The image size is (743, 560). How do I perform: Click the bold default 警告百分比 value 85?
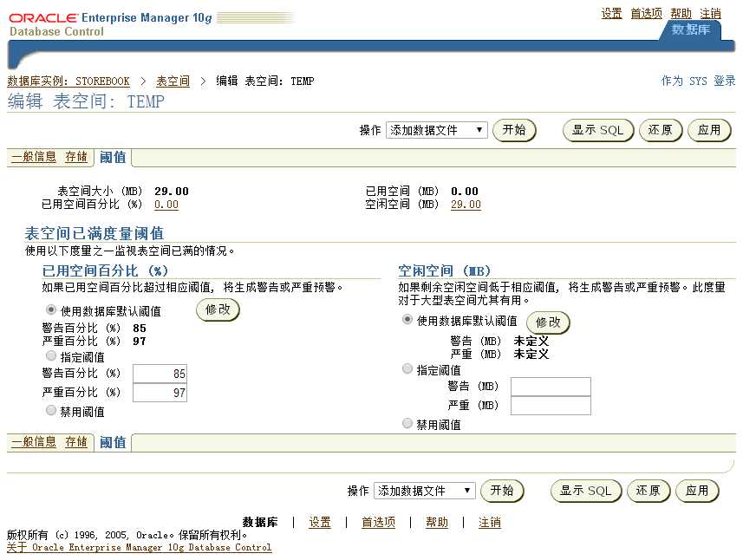(140, 329)
